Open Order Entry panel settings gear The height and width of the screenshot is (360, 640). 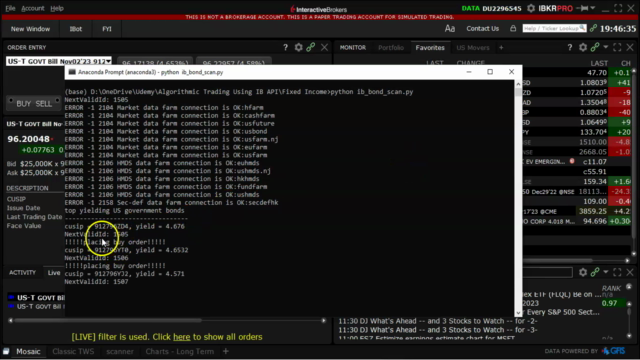pos(299,47)
